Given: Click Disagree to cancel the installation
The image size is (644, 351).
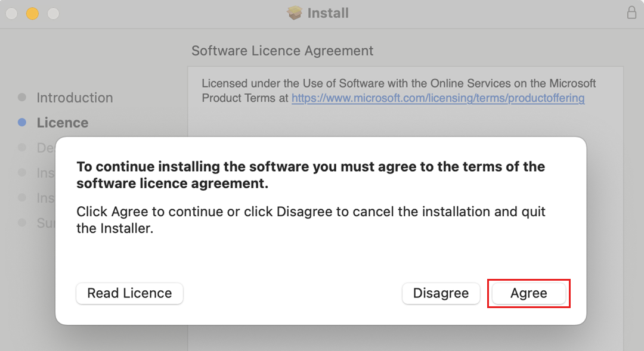Looking at the screenshot, I should pos(441,293).
